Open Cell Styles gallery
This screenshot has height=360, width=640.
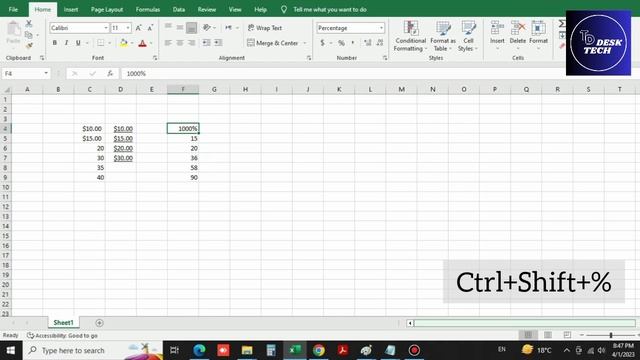click(468, 36)
